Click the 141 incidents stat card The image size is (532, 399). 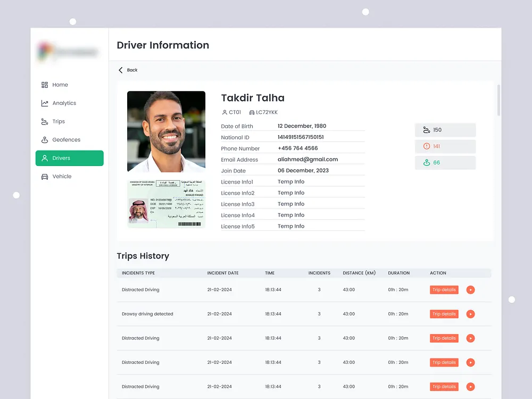click(x=445, y=146)
